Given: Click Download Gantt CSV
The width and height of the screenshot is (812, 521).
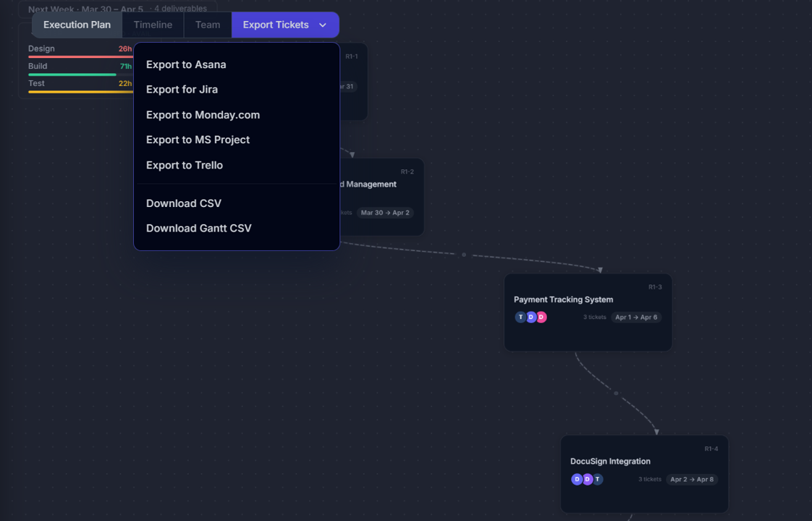Looking at the screenshot, I should 199,228.
